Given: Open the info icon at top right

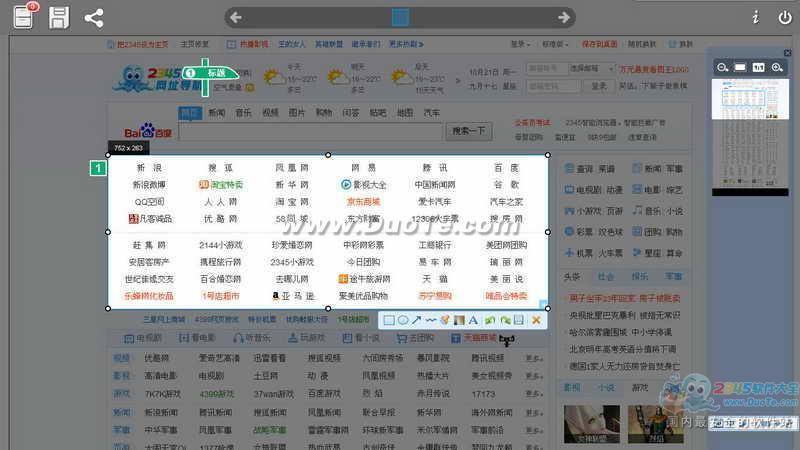Looking at the screenshot, I should click(756, 17).
